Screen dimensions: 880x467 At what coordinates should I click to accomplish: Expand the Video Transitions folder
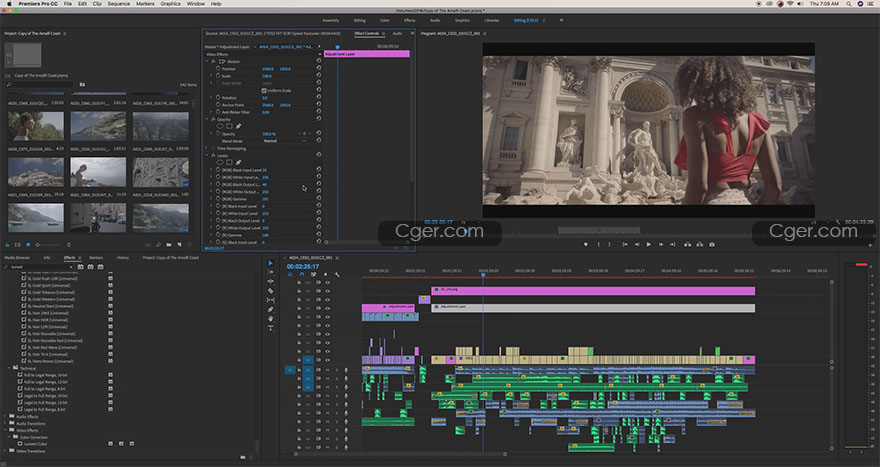click(6, 451)
